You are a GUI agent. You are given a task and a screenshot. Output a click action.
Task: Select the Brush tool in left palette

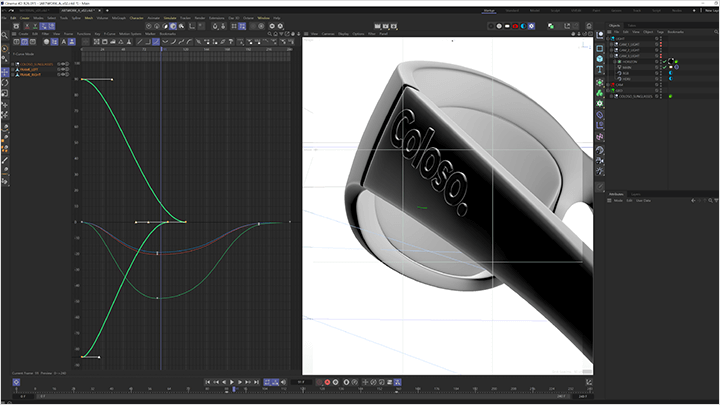tap(5, 160)
